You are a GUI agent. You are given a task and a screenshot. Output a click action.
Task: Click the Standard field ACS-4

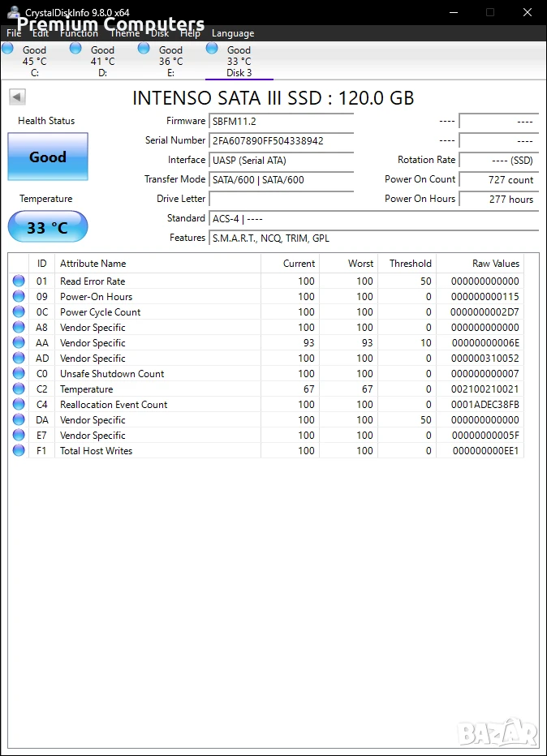pos(374,219)
